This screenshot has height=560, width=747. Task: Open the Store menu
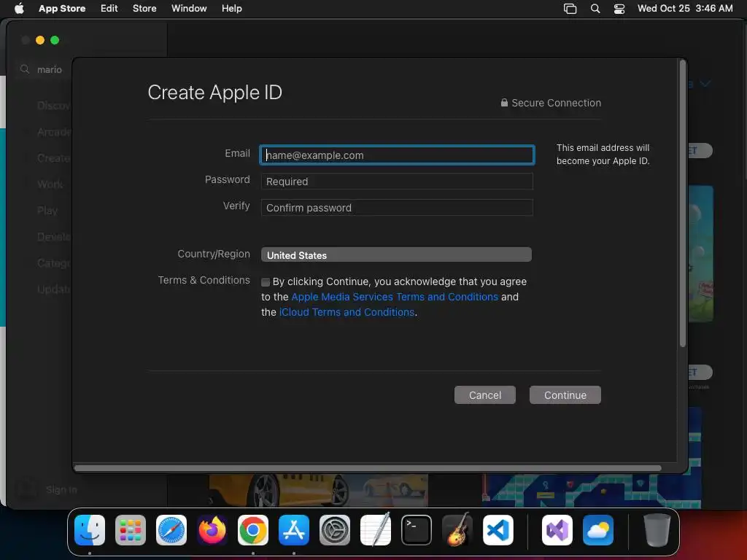point(144,8)
